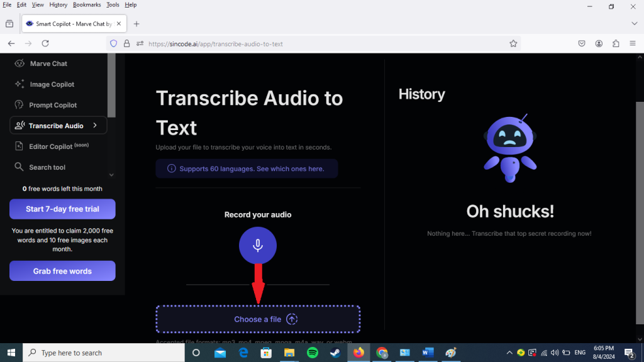This screenshot has height=362, width=644.
Task: Open Spotify from taskbar
Action: tap(312, 353)
